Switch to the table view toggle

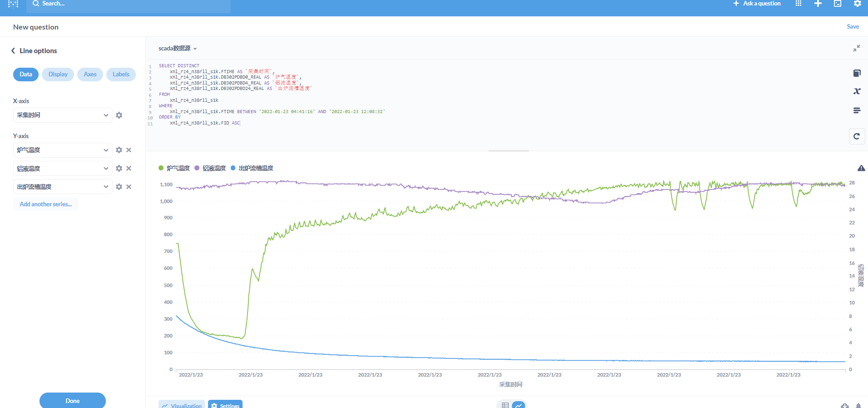(505, 405)
